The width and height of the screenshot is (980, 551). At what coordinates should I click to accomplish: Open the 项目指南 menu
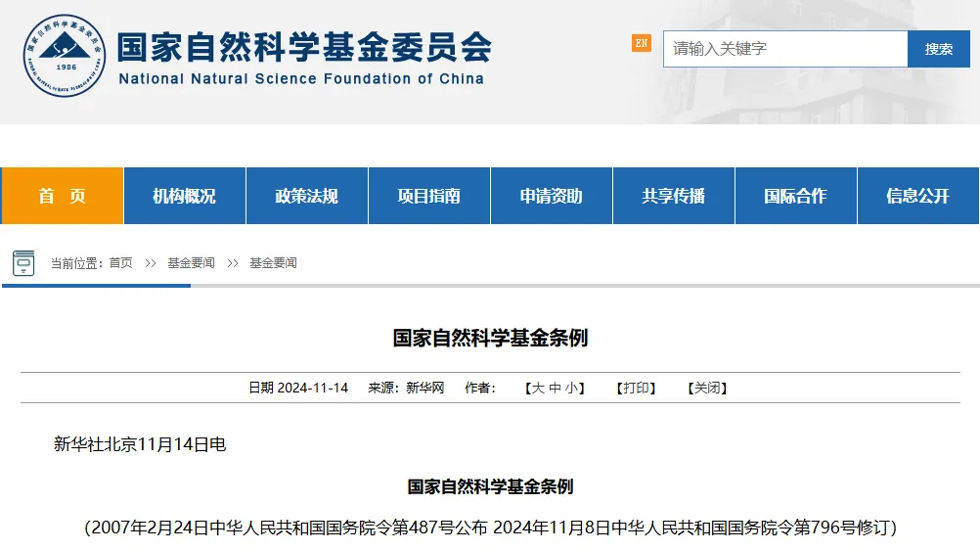coord(428,196)
